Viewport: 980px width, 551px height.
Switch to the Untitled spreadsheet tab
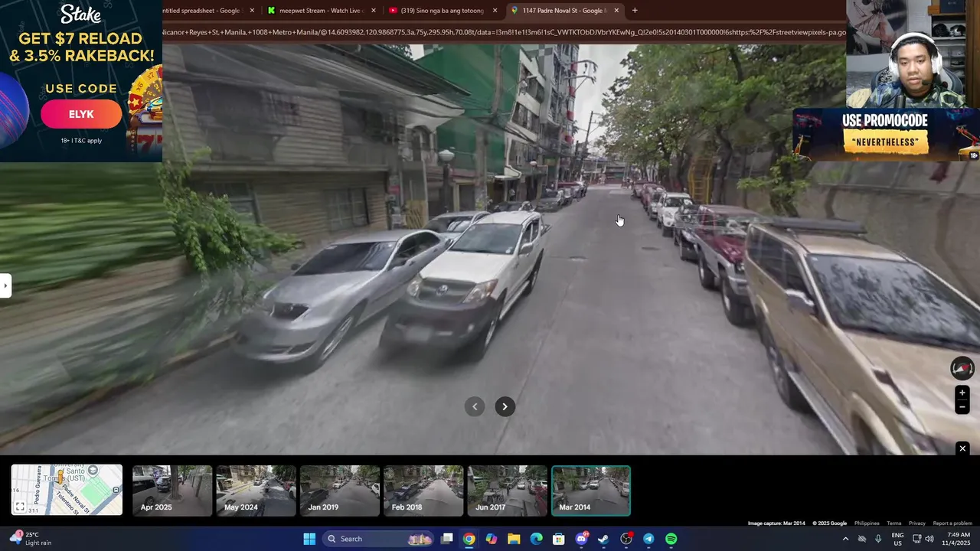(x=202, y=11)
